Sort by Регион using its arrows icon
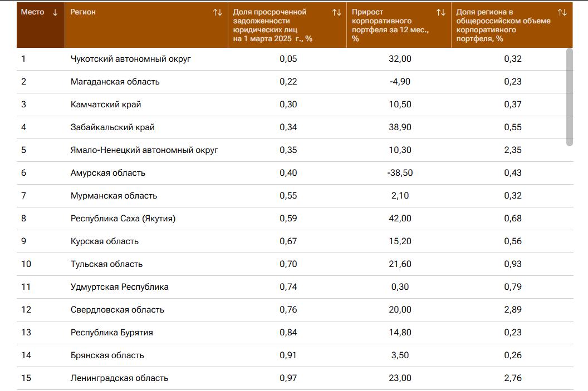The width and height of the screenshot is (588, 391). pos(218,12)
